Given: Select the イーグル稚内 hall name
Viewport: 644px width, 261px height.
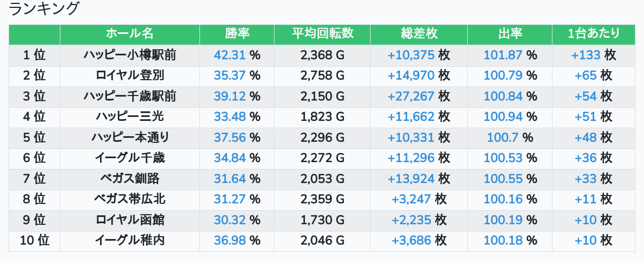Looking at the screenshot, I should (129, 241).
